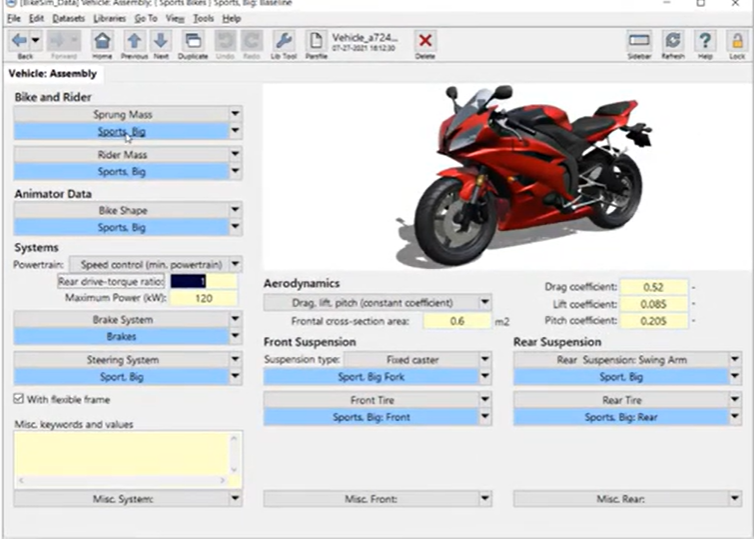Expand the Sprung Mass library dropdown arrow

235,114
